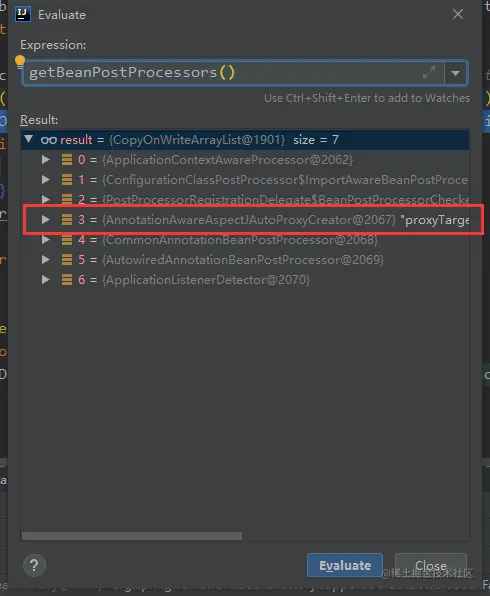Close the Evaluate dialog with X
490x596 pixels.
[458, 14]
